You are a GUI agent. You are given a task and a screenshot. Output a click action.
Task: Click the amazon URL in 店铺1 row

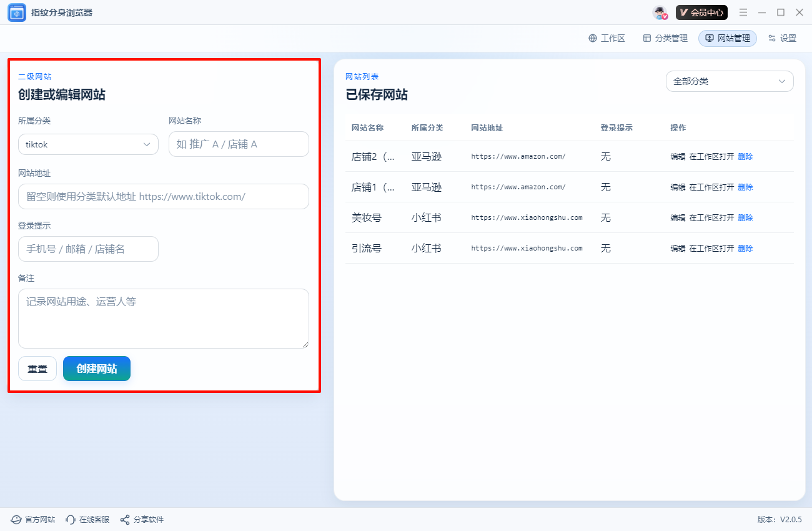(x=518, y=187)
